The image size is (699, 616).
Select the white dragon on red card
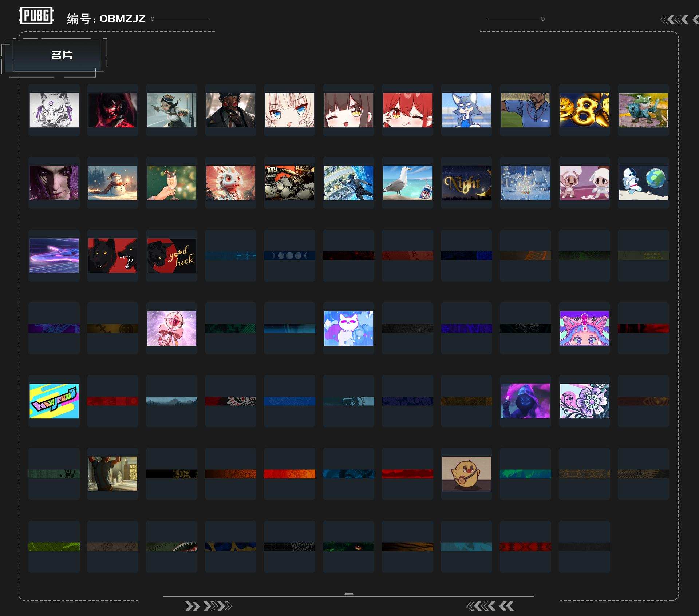(231, 183)
